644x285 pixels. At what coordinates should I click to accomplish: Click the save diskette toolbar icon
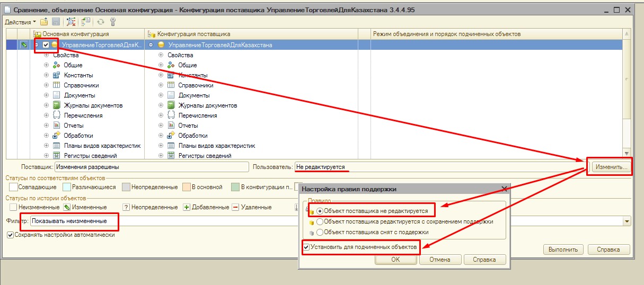click(x=55, y=22)
